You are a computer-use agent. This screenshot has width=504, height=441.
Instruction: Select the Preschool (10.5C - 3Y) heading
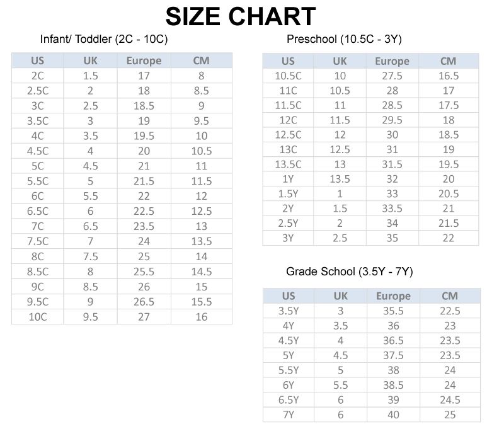tap(344, 39)
